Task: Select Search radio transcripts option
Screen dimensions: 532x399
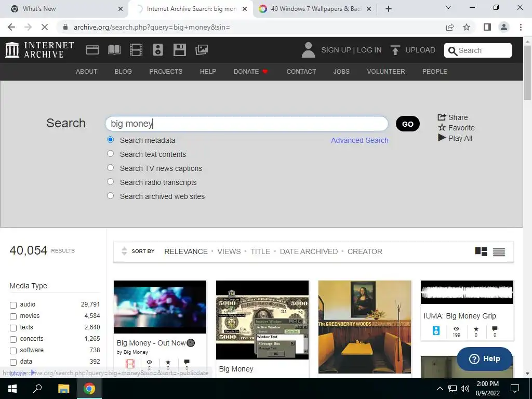Action: point(110,181)
